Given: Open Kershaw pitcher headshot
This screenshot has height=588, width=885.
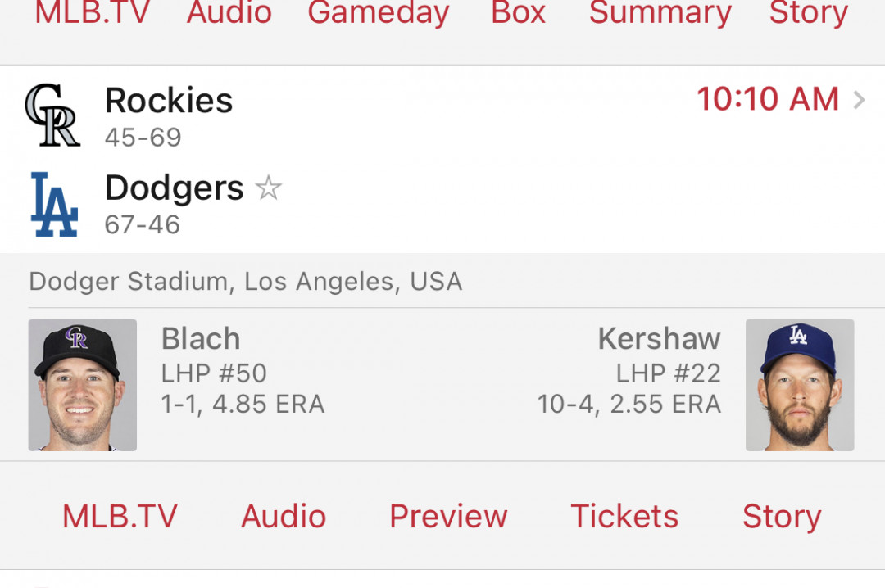Looking at the screenshot, I should pos(800,385).
